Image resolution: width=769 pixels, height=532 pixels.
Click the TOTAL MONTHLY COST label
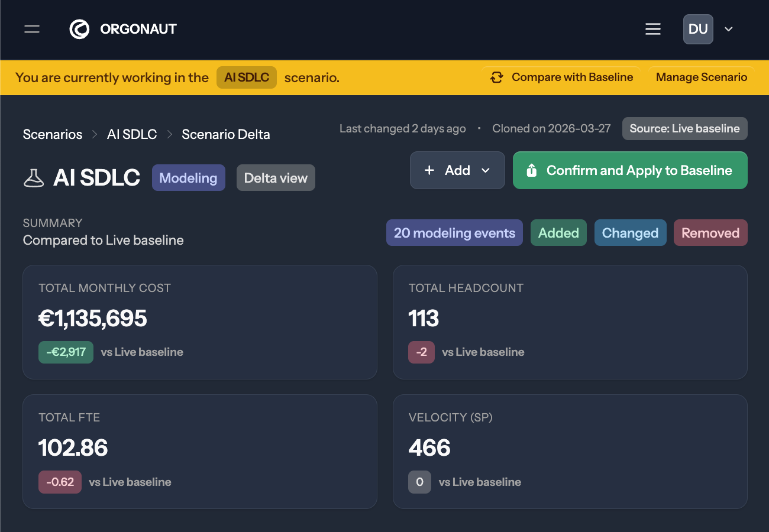[x=105, y=288]
